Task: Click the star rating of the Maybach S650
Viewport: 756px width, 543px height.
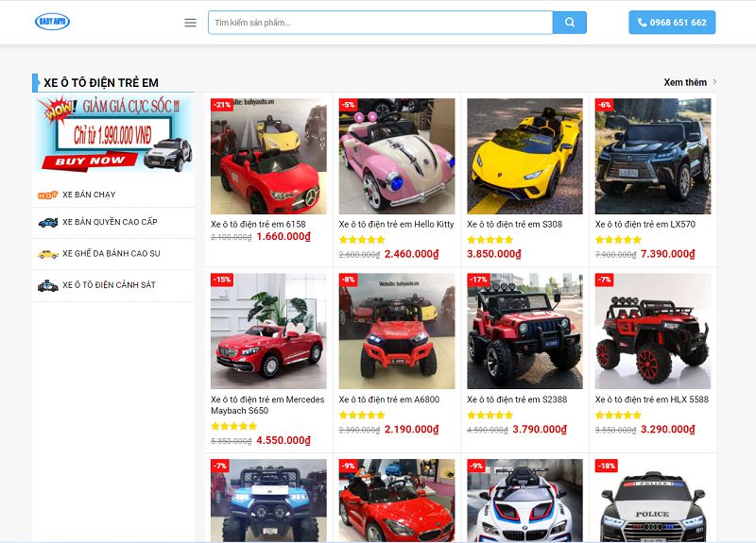Action: 233,426
